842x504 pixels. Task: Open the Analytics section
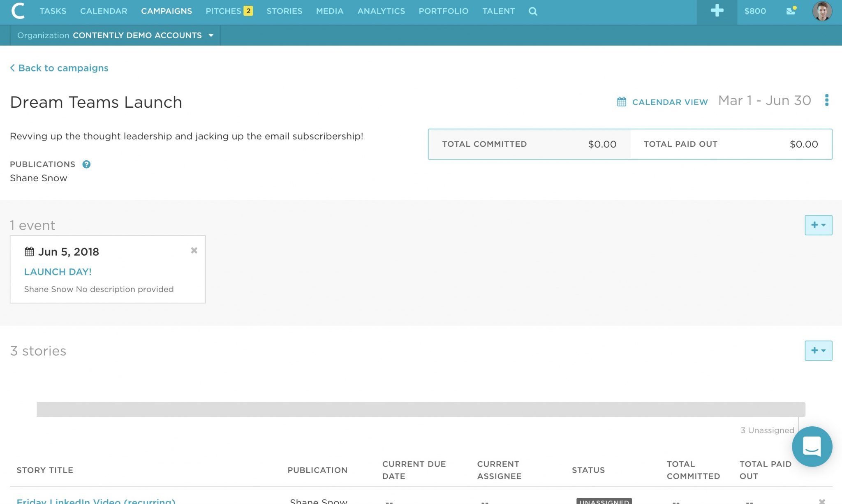(381, 11)
